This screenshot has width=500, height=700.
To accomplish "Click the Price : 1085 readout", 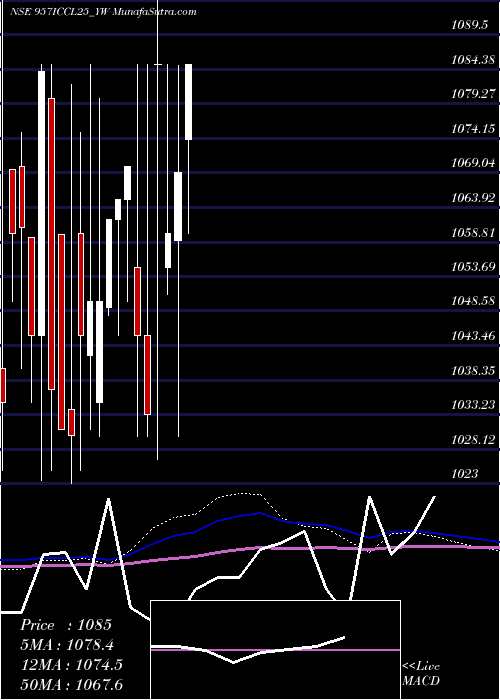I will click(x=66, y=625).
